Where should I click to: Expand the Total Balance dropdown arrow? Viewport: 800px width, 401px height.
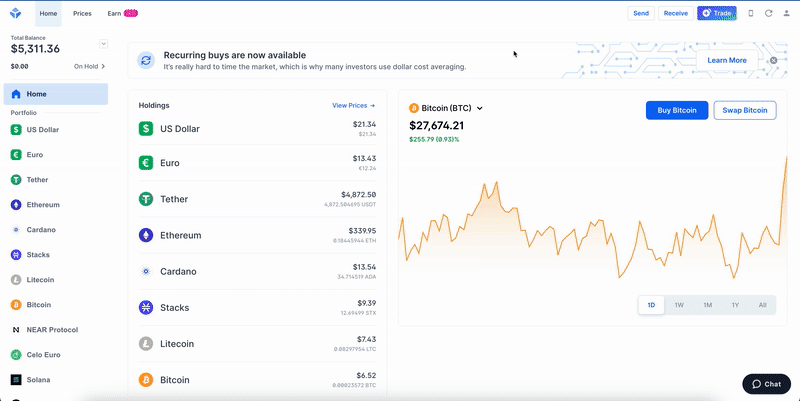coord(103,44)
